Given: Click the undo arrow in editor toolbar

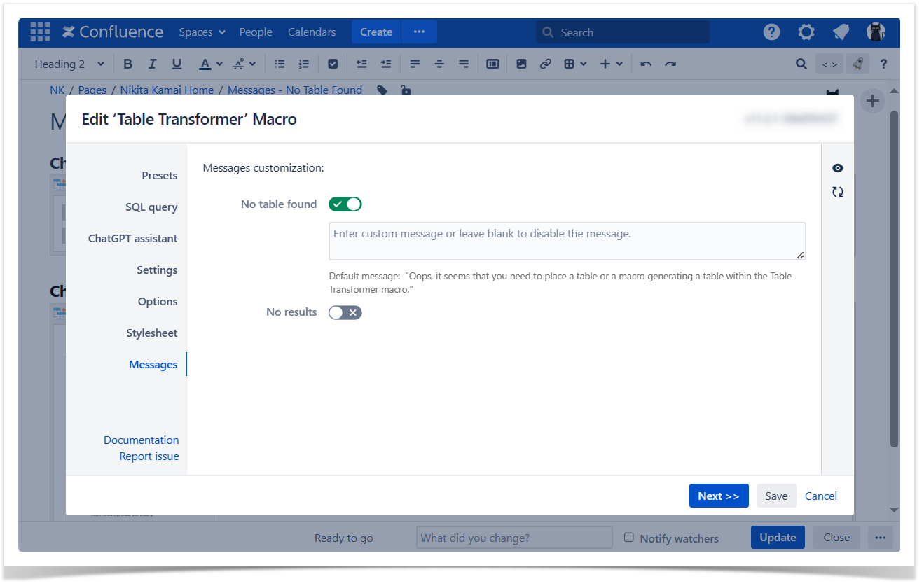Looking at the screenshot, I should click(646, 64).
